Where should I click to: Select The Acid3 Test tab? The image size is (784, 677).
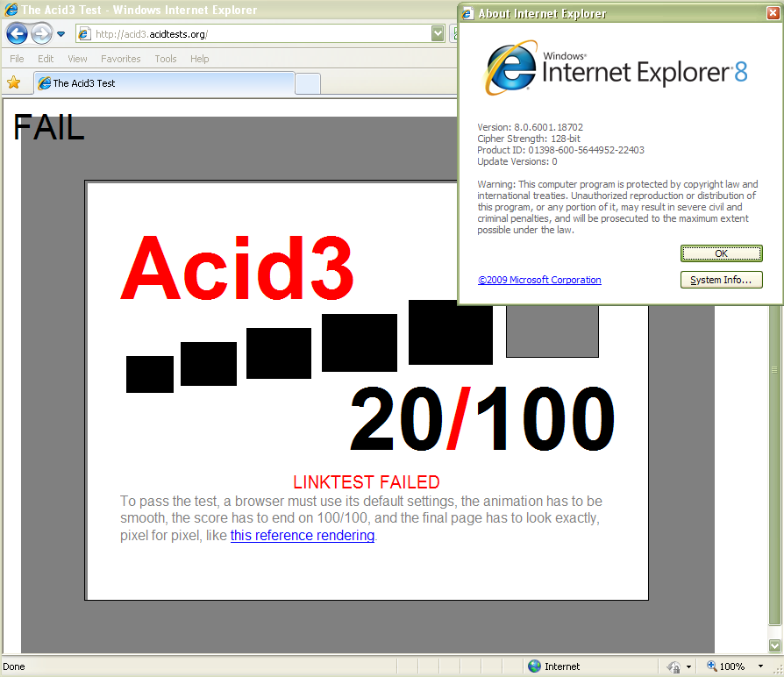coord(164,83)
